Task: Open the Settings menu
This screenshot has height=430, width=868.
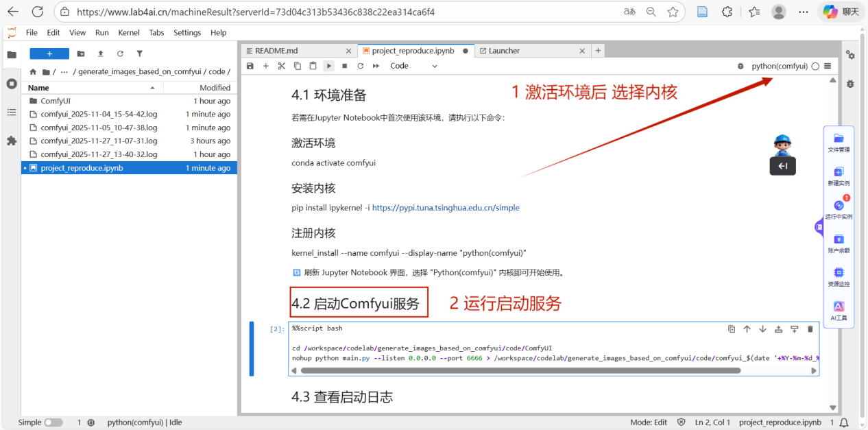Action: click(x=187, y=32)
